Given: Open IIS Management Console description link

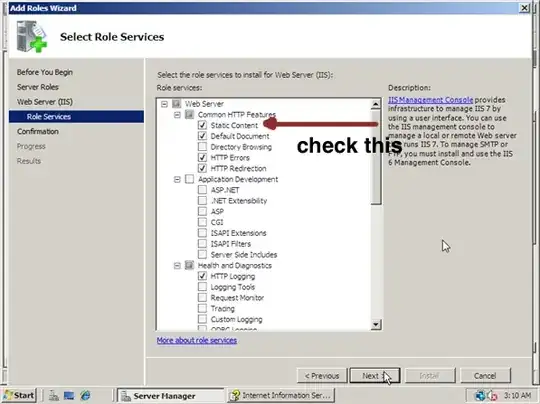Looking at the screenshot, I should (430, 100).
